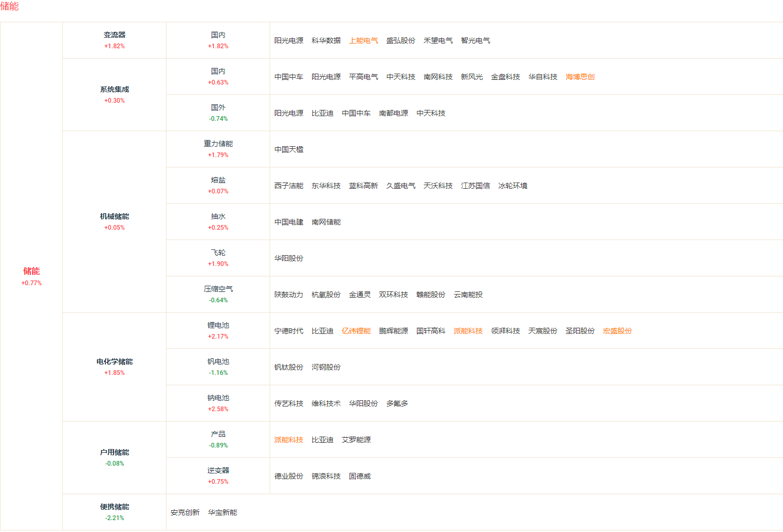Open the 安克创新 stock link
The image size is (783, 532).
coord(185,512)
